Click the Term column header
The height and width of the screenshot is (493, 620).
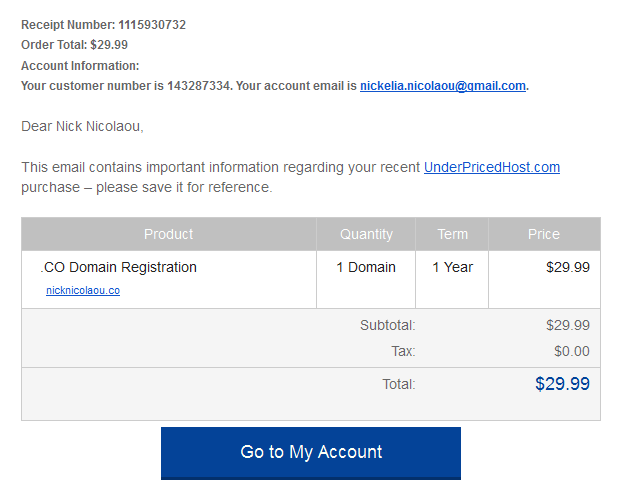pos(452,234)
